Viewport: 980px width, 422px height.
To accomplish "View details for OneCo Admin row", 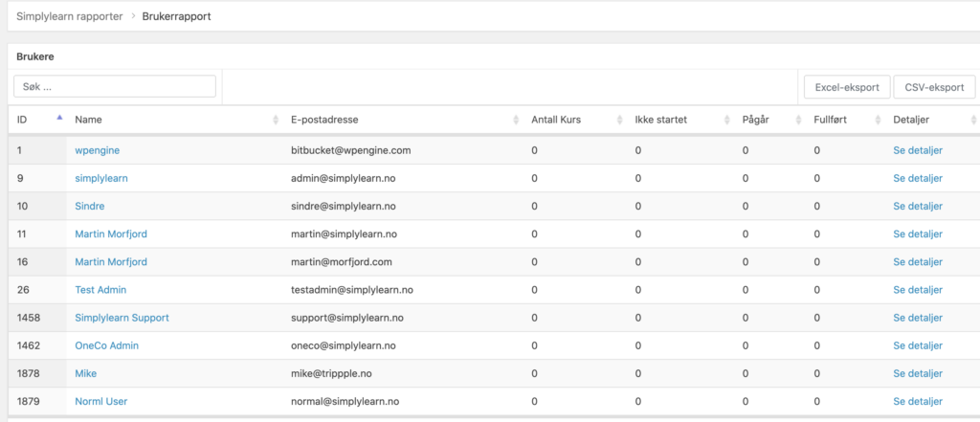I will point(918,345).
